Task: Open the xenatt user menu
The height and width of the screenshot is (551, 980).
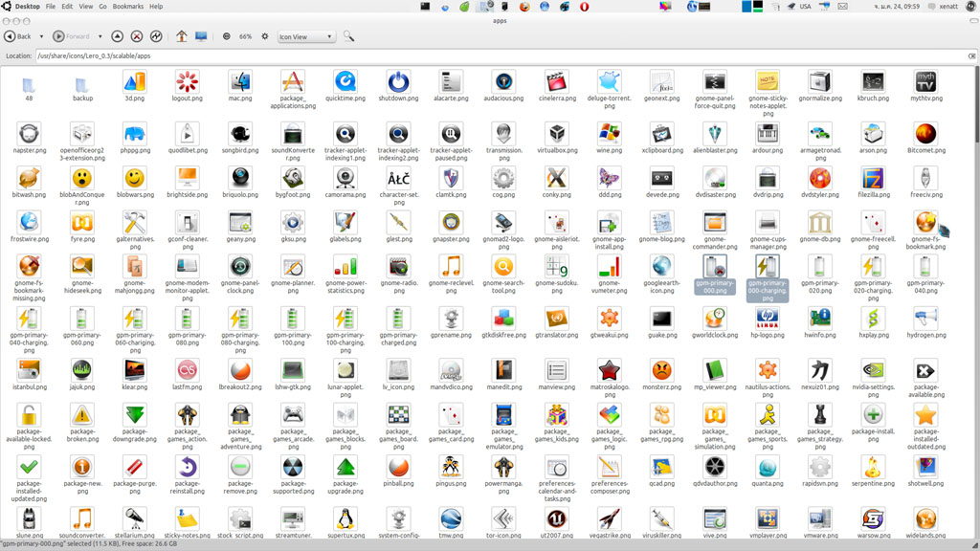Action: [944, 7]
